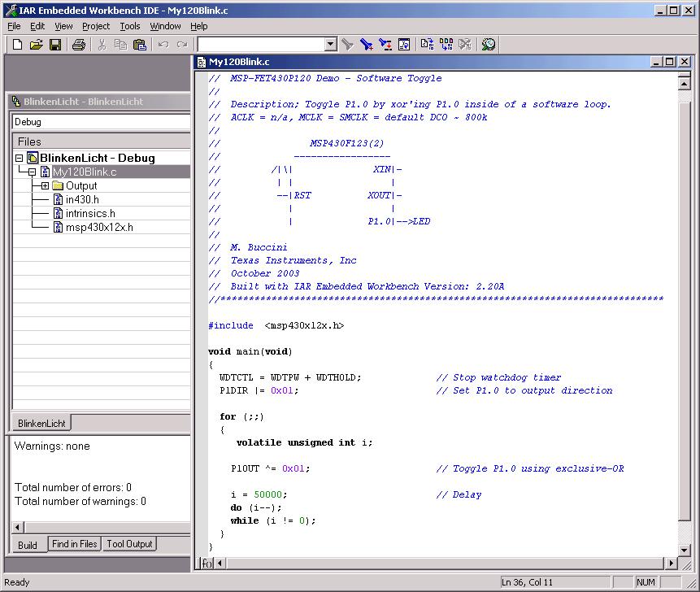Open the Project menu
The width and height of the screenshot is (700, 592).
[x=96, y=26]
